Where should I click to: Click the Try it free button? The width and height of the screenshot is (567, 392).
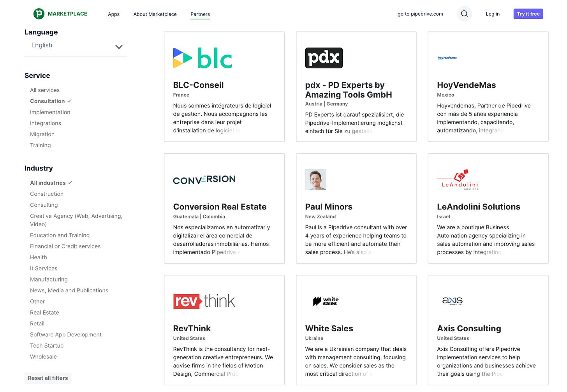coord(528,14)
